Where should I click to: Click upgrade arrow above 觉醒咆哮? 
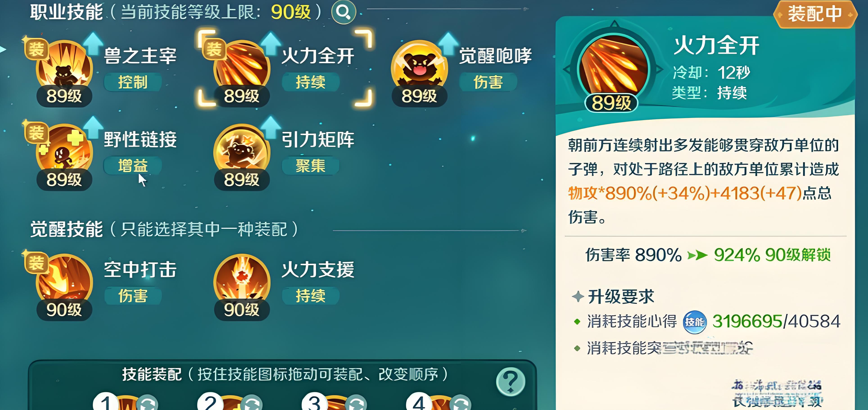[448, 43]
